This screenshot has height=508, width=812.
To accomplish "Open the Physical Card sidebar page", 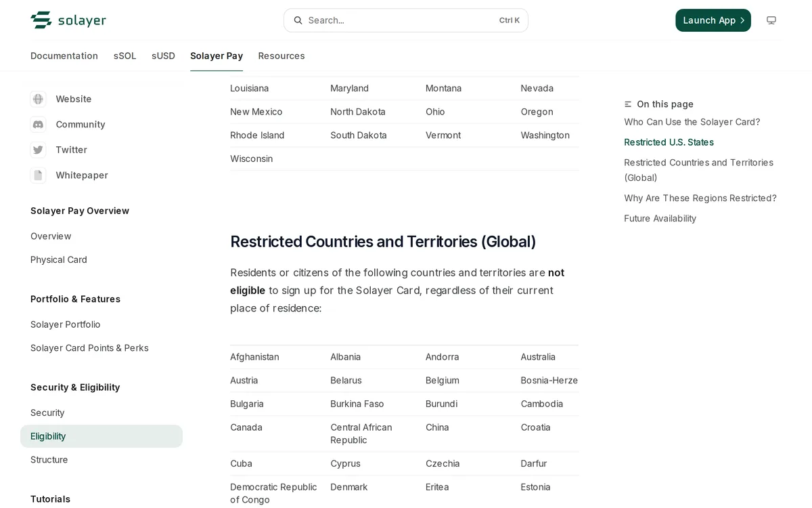I will pos(59,260).
